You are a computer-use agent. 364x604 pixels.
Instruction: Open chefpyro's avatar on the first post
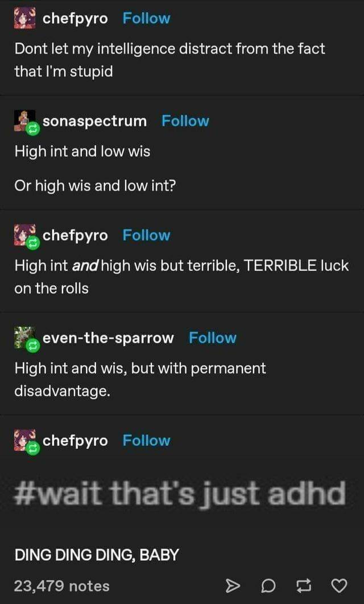pyautogui.click(x=24, y=18)
